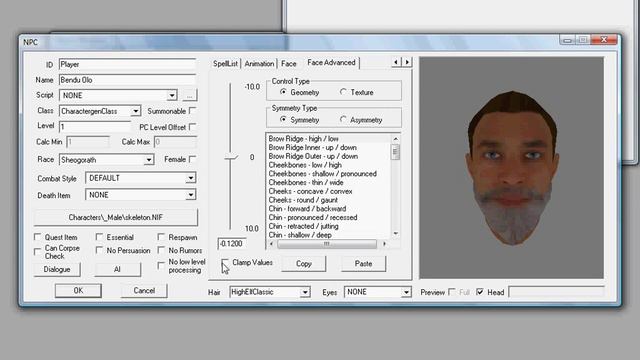Click the head preview image
This screenshot has height=360, width=640.
tap(511, 168)
